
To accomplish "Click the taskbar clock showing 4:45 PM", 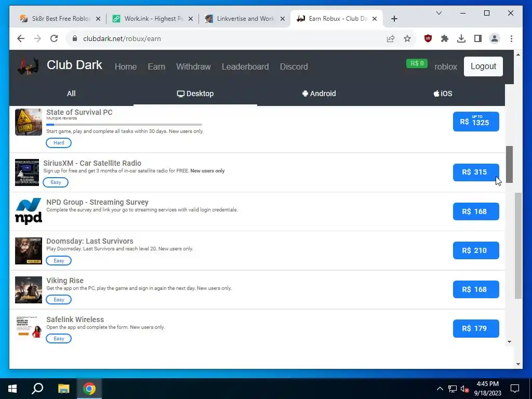I will coord(487,389).
